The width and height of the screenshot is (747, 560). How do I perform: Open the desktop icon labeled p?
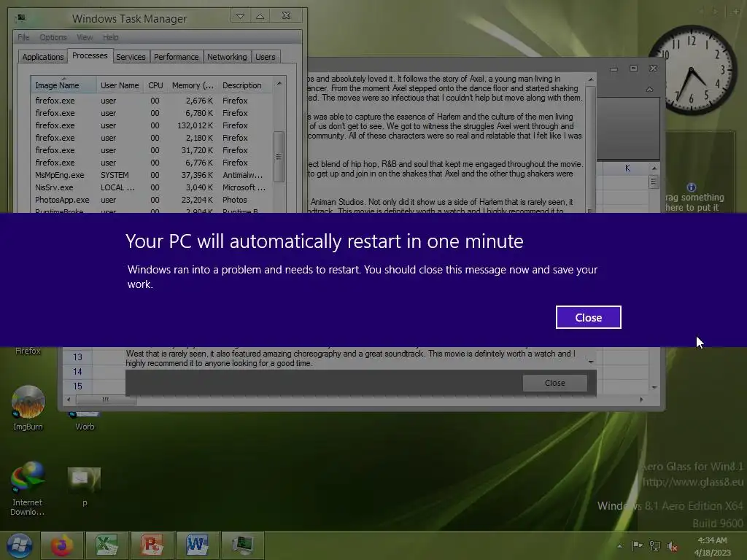pos(85,486)
